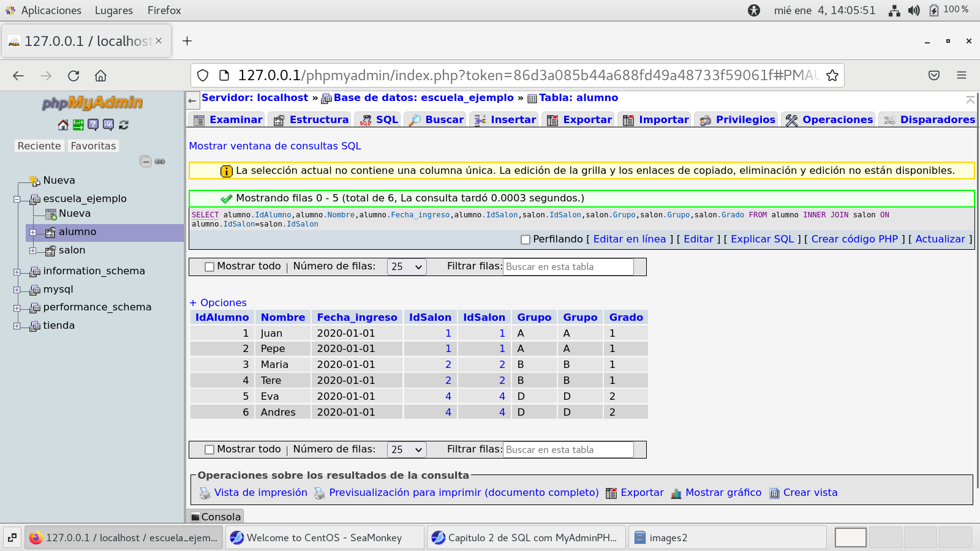Switch to the Estructura tab

tap(311, 120)
